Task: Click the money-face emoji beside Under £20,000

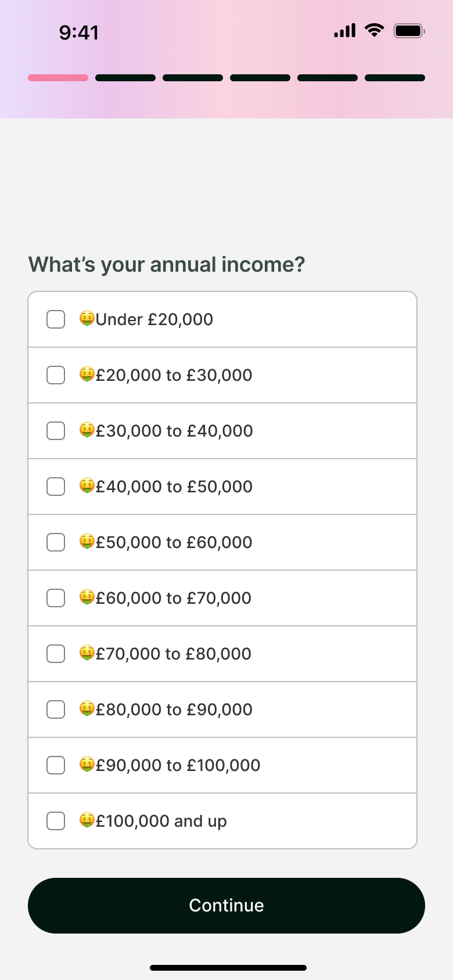Action: click(x=87, y=319)
